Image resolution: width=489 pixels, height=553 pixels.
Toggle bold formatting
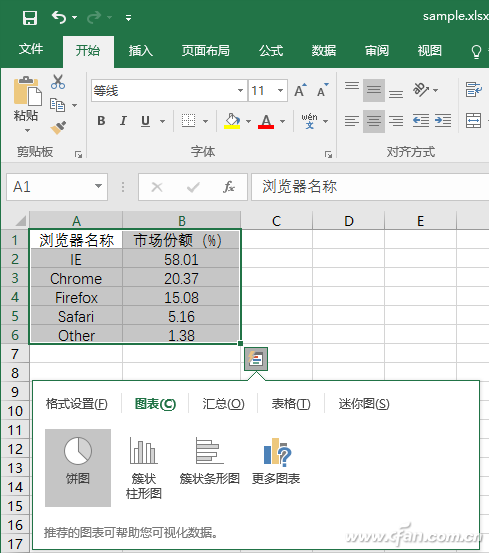pos(101,121)
